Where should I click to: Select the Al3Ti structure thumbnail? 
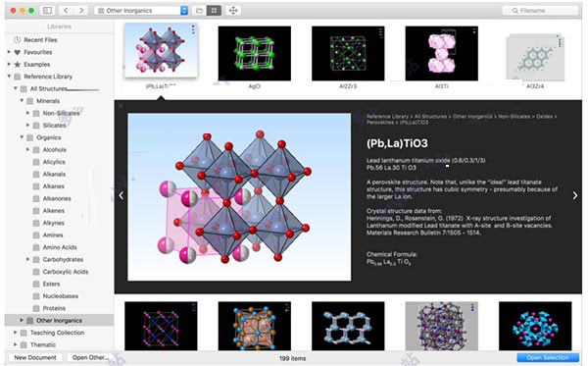(x=441, y=53)
